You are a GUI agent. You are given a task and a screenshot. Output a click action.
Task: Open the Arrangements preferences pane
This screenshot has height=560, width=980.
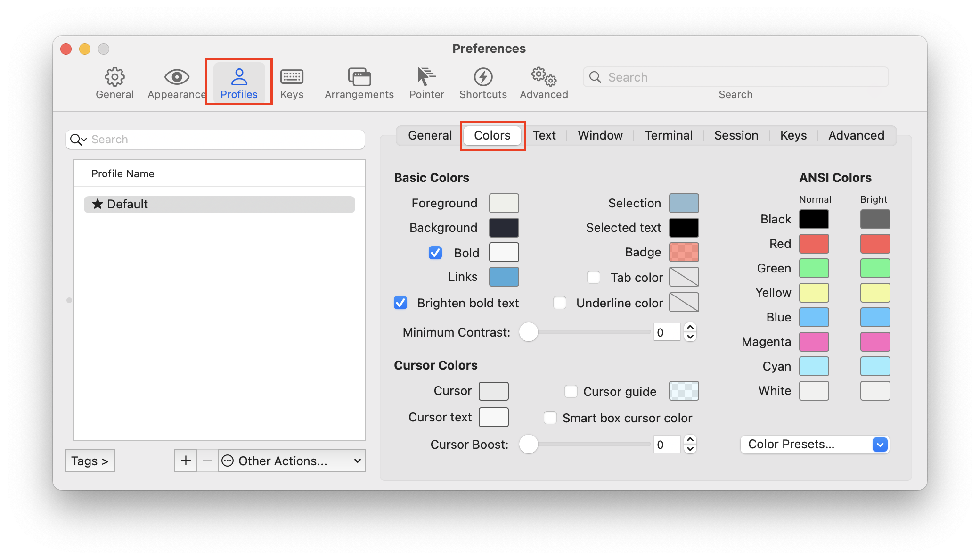[x=359, y=83]
